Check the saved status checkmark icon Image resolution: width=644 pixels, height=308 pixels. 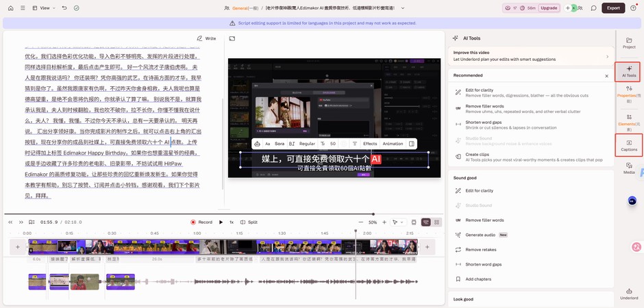click(77, 8)
